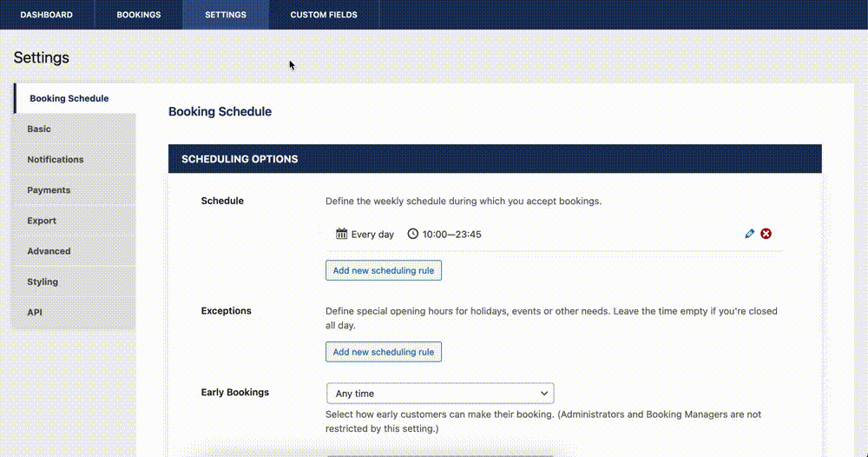Viewport: 868px width, 457px height.
Task: Click the Early Bookings dropdown chevron arrow
Action: (544, 394)
